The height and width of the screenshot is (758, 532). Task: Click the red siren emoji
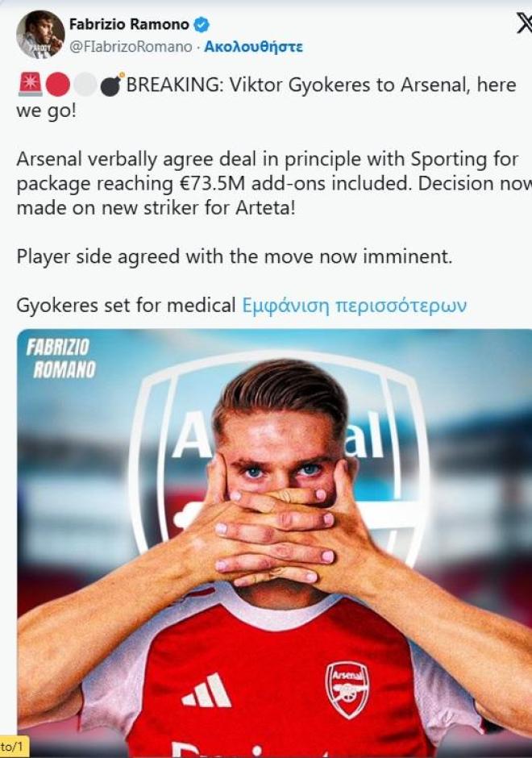(x=30, y=85)
